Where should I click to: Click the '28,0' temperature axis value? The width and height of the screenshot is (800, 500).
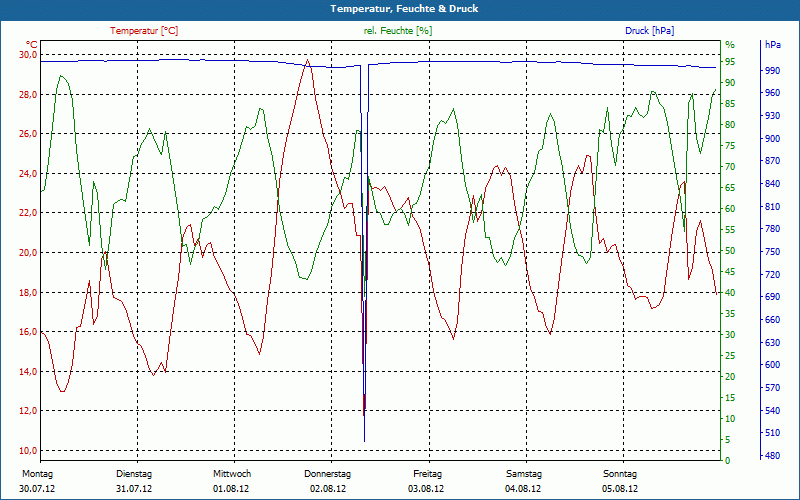[x=28, y=94]
